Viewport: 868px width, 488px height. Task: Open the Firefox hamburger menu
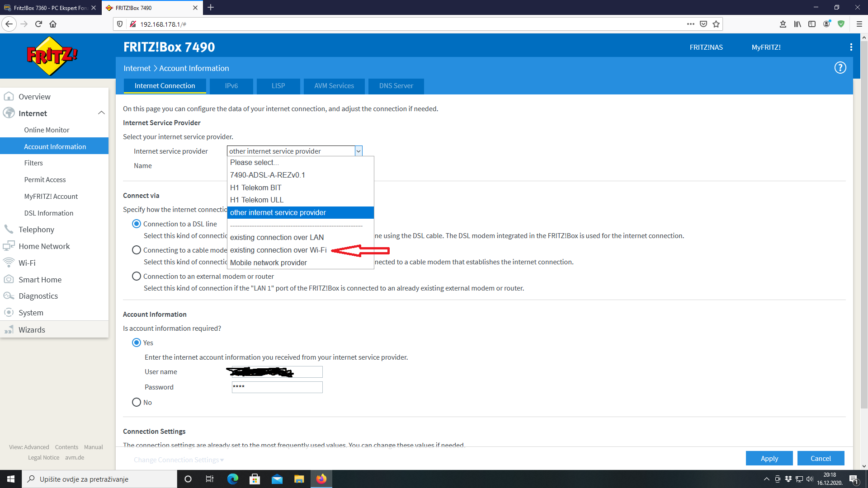859,24
